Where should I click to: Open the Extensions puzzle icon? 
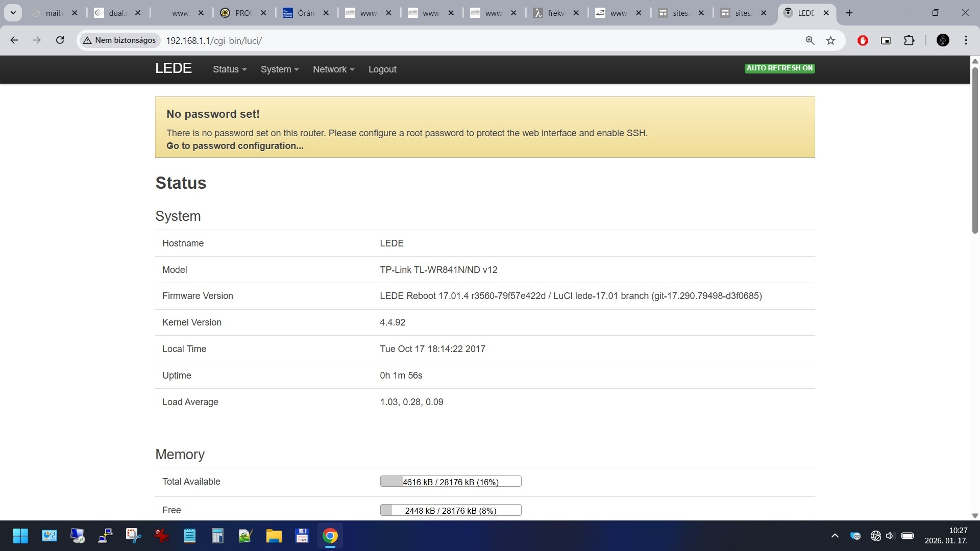point(909,40)
